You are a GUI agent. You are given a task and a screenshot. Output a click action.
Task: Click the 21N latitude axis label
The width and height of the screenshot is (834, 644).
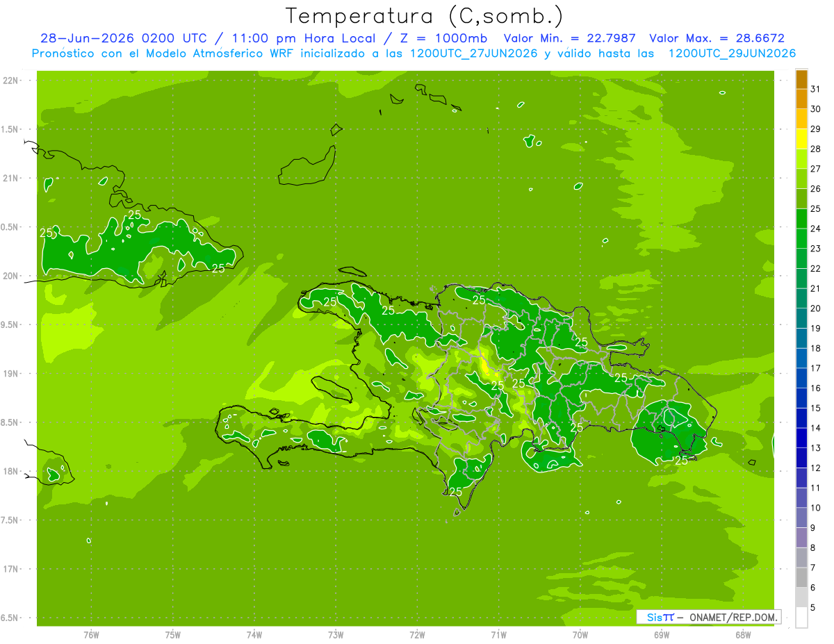(x=12, y=179)
